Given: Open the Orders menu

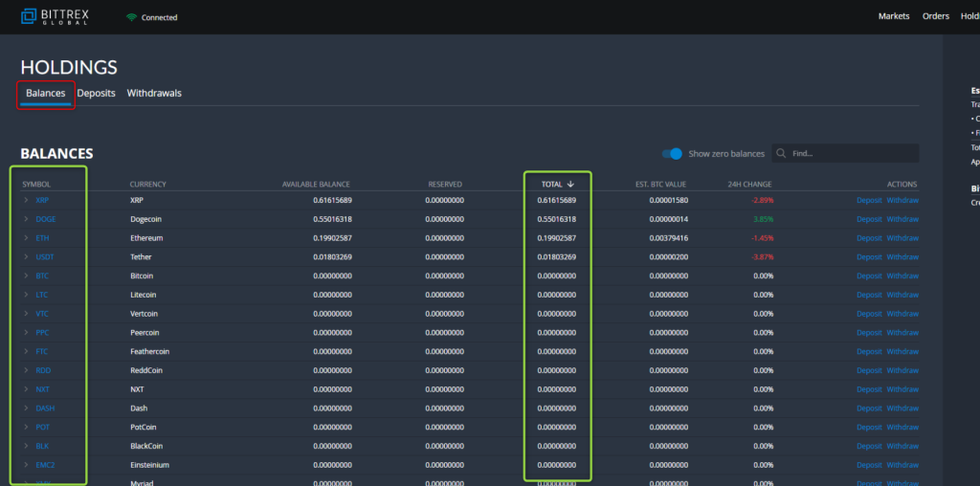Looking at the screenshot, I should (x=936, y=16).
